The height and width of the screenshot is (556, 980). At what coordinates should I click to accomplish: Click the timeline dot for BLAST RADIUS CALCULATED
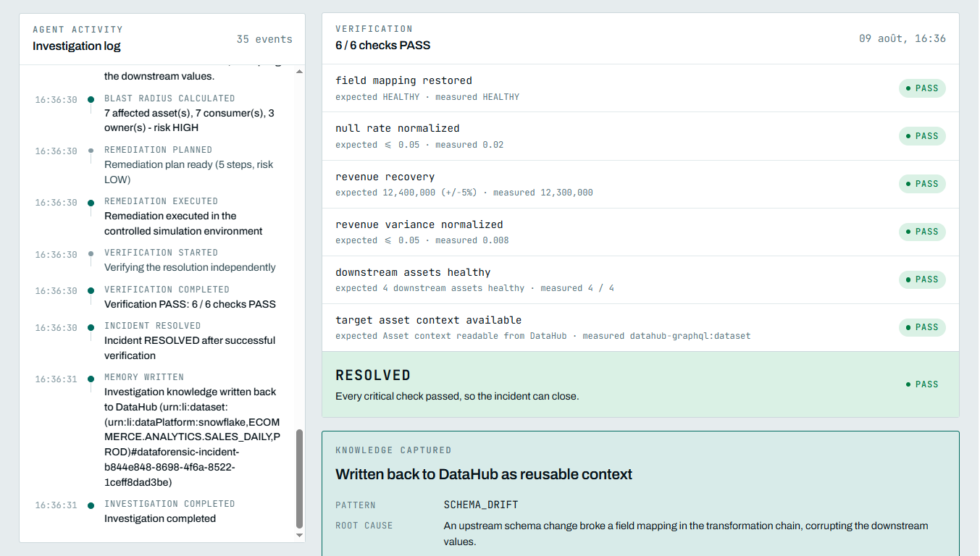pos(91,99)
